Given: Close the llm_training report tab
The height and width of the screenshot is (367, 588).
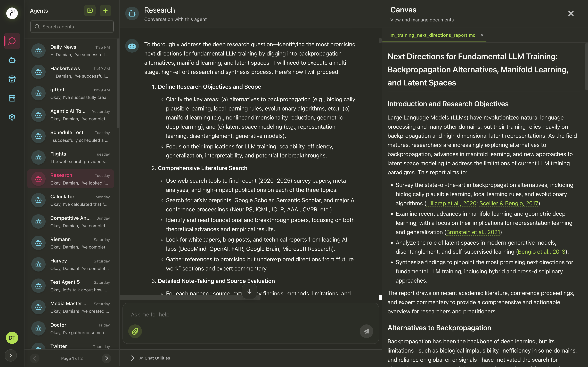Looking at the screenshot, I should pos(482,35).
